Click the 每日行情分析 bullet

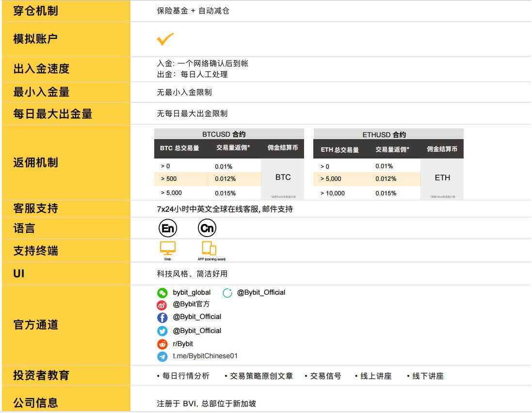click(183, 376)
